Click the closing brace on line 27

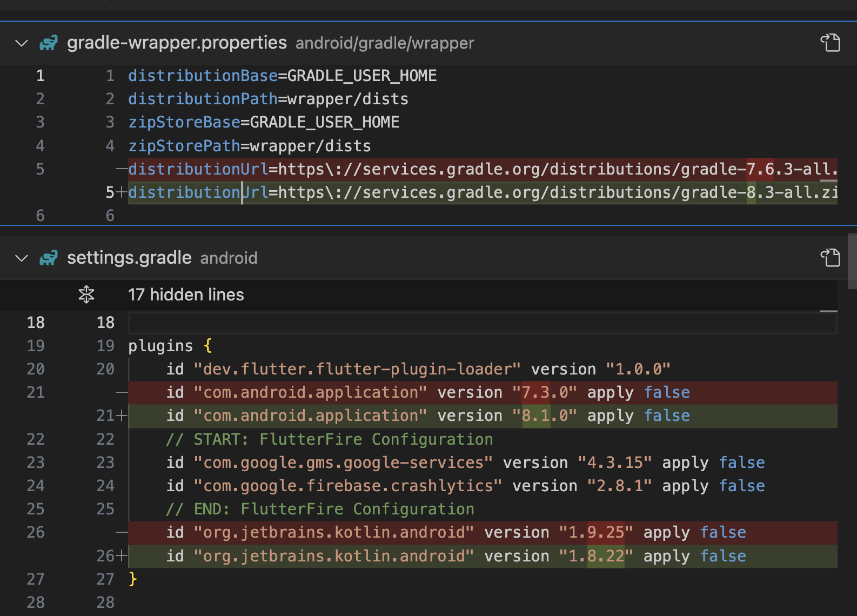tap(133, 579)
